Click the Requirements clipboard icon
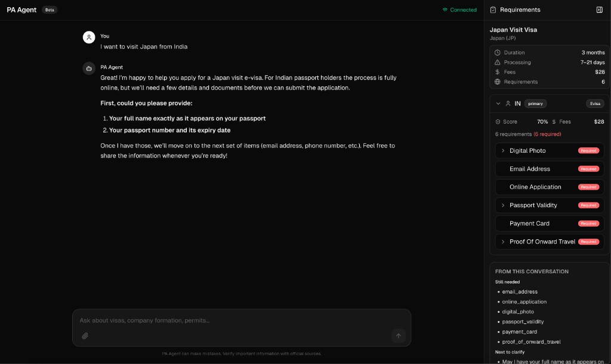This screenshot has height=364, width=611. (493, 10)
